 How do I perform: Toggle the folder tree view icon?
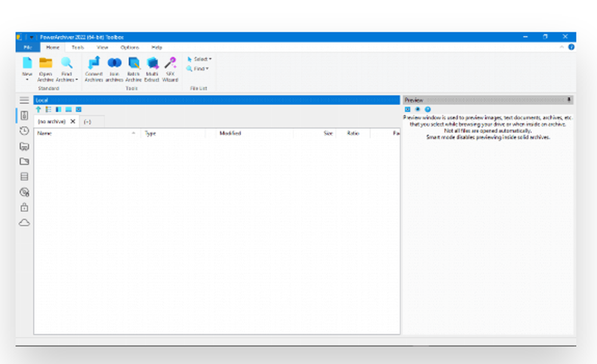pyautogui.click(x=48, y=110)
